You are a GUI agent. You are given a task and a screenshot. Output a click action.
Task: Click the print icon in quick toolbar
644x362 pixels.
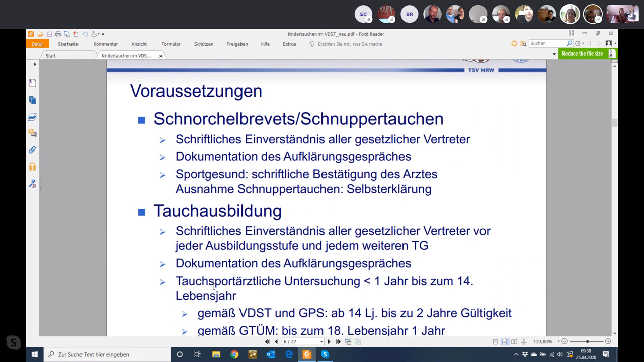pyautogui.click(x=58, y=34)
